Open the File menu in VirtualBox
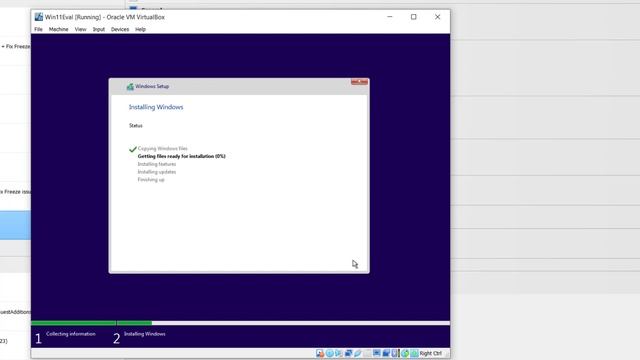Viewport: 640px width, 360px height. click(38, 29)
